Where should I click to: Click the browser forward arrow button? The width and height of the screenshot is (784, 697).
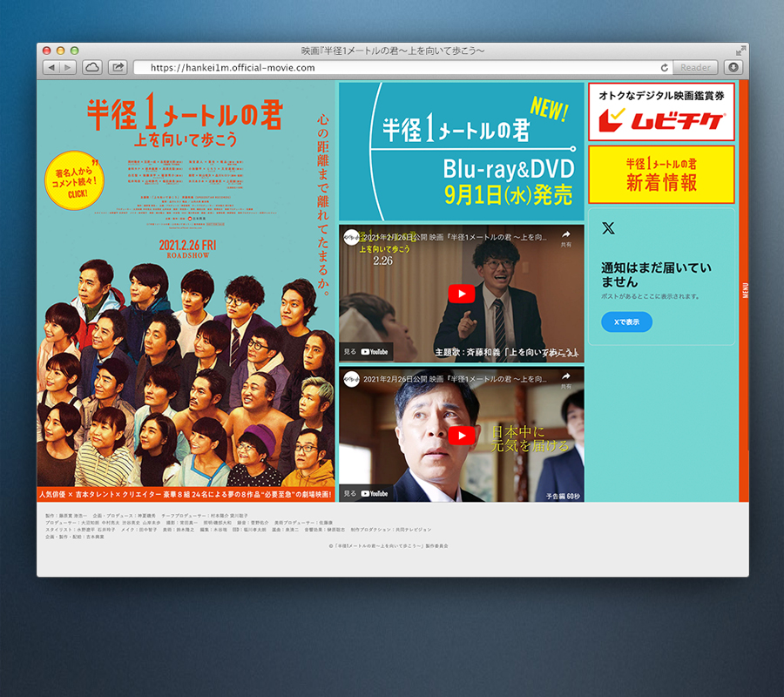pyautogui.click(x=68, y=67)
